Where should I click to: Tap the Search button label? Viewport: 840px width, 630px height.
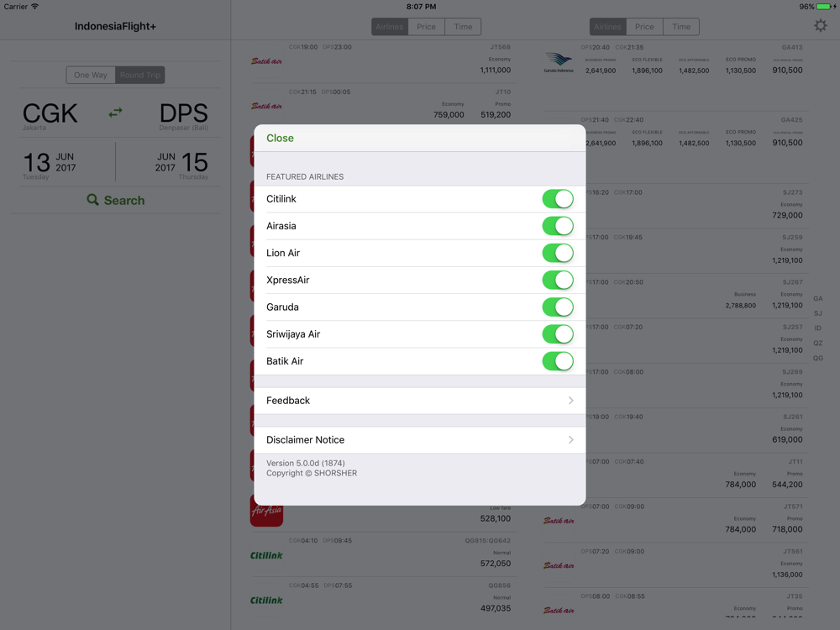(124, 201)
